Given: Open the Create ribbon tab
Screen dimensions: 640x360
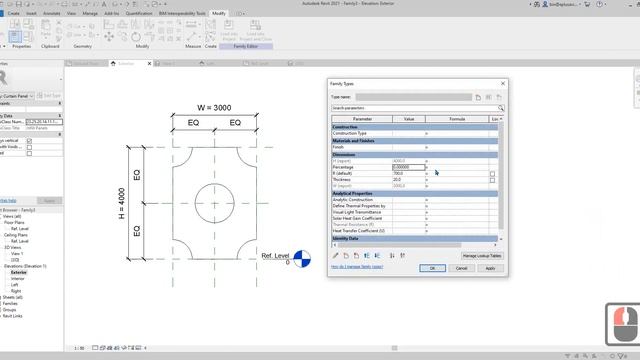Looking at the screenshot, I should tap(13, 13).
